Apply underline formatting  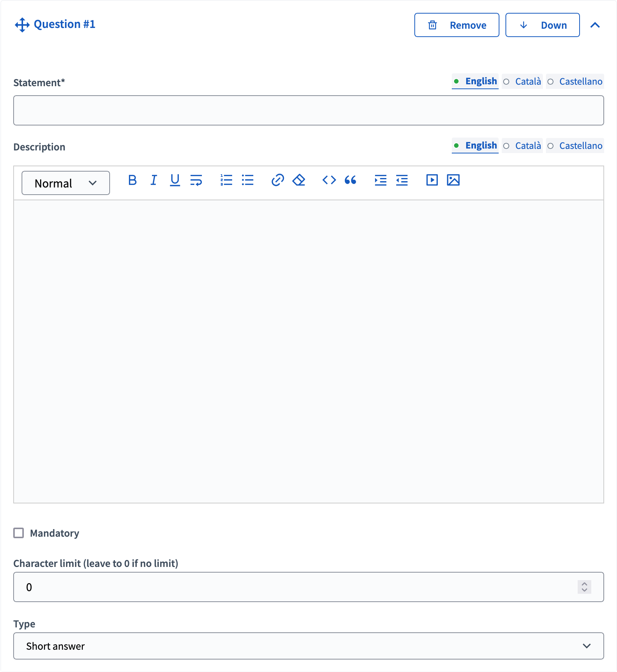coord(174,180)
